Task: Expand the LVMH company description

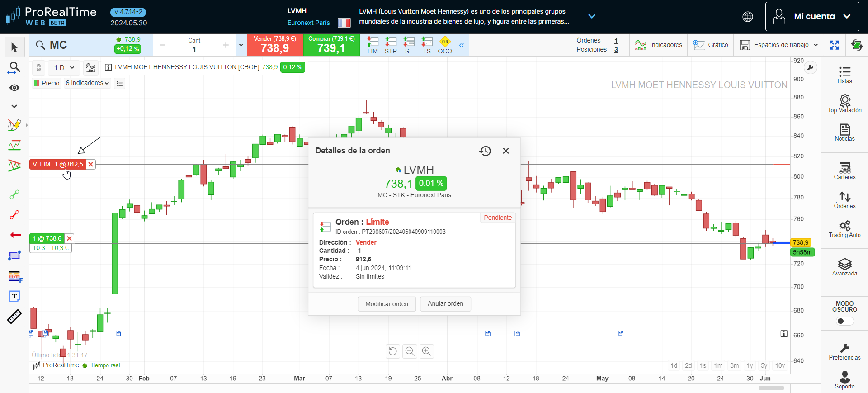Action: point(592,16)
